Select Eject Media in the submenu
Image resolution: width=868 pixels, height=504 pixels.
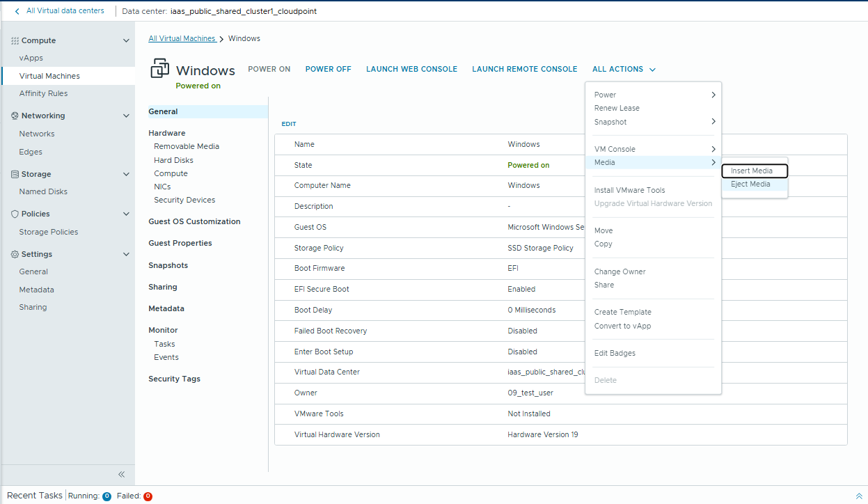(755, 184)
